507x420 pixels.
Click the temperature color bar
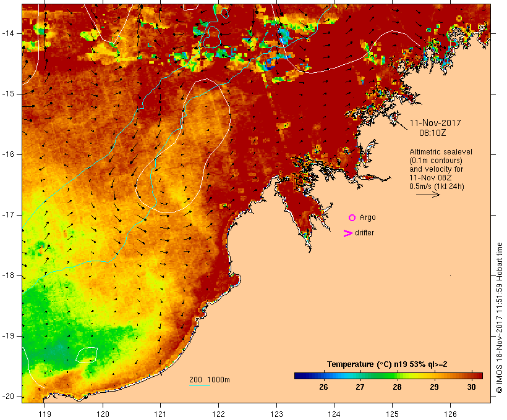[x=388, y=376]
